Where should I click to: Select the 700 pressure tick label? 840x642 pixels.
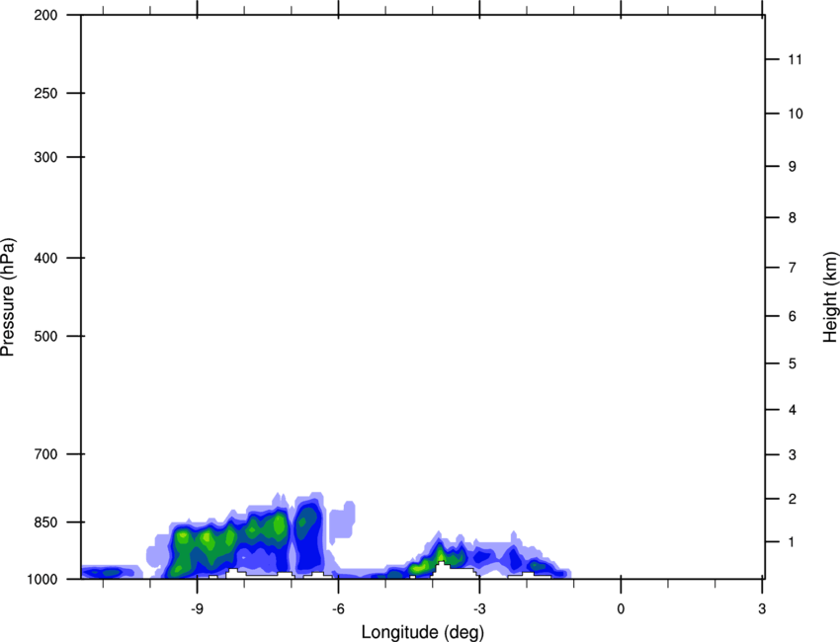[45, 454]
